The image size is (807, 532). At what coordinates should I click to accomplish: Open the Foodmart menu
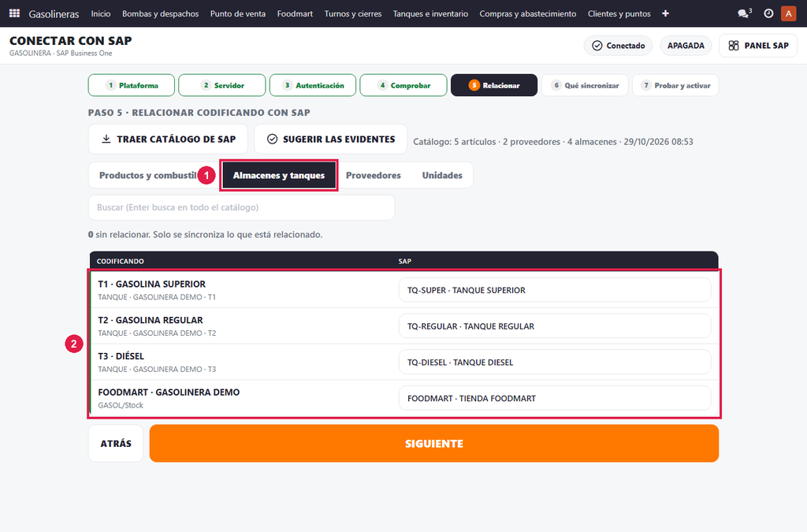(295, 13)
